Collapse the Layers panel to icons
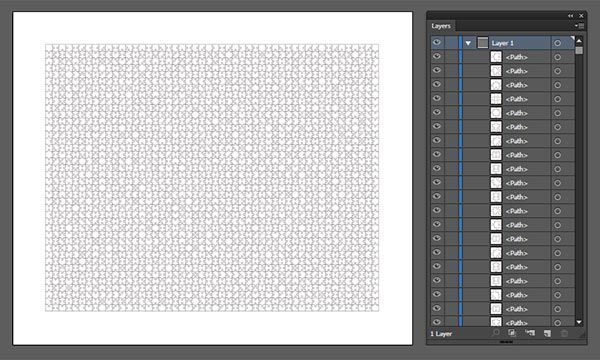The height and width of the screenshot is (360, 600). [571, 16]
